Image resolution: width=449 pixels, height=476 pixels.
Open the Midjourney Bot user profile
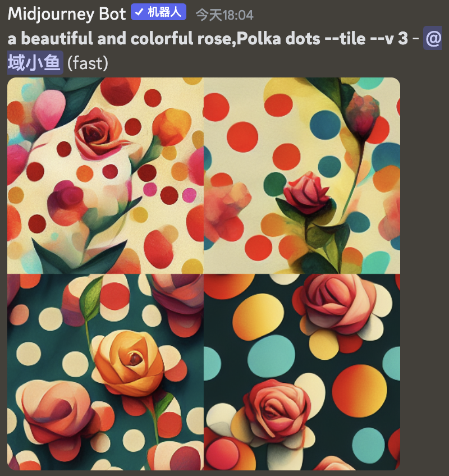(67, 14)
